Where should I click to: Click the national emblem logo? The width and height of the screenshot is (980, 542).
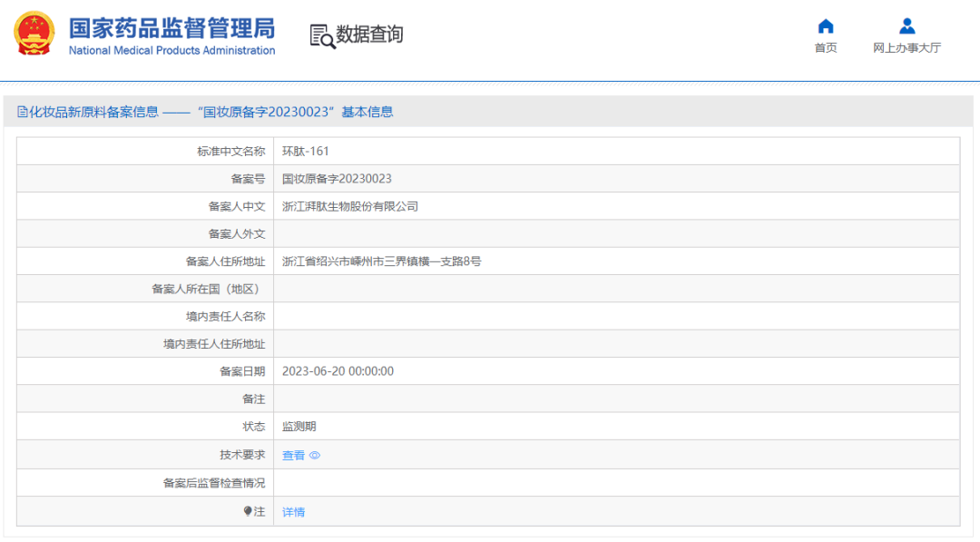pos(34,33)
